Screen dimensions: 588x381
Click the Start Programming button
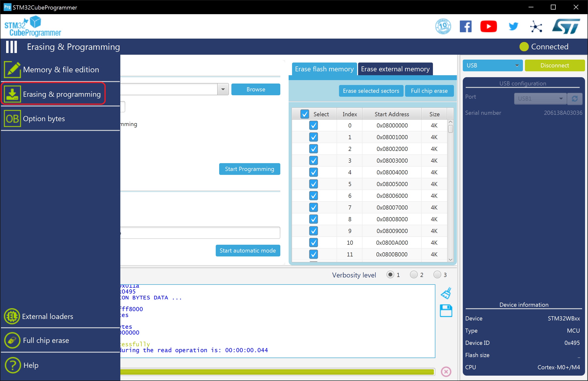pos(249,169)
